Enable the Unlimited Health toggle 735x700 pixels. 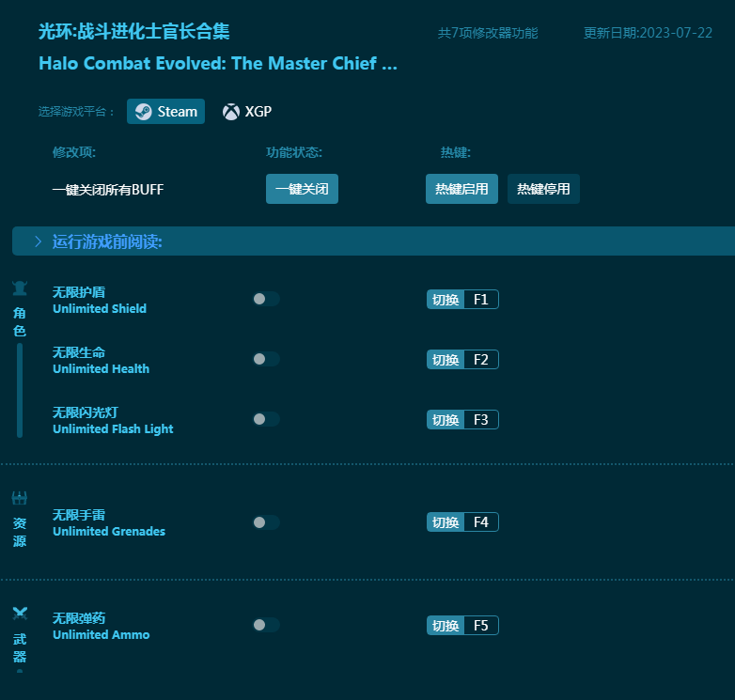266,359
